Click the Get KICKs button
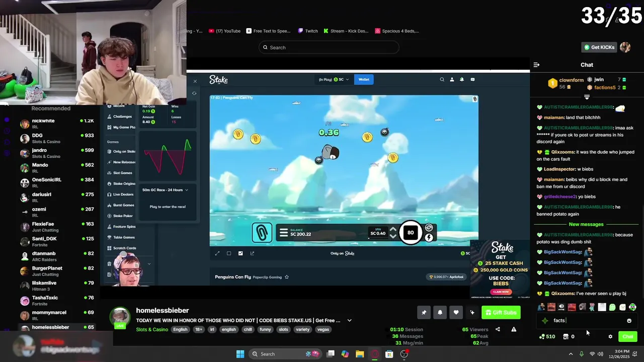 click(599, 47)
